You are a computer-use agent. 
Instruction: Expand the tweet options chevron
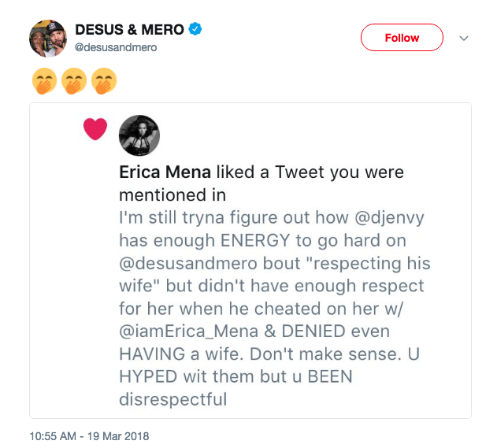tap(464, 38)
